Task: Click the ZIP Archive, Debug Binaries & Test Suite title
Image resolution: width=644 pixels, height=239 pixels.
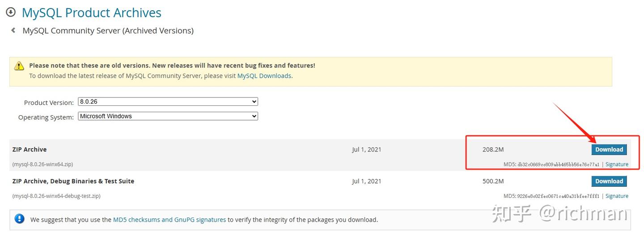Action: (x=73, y=181)
